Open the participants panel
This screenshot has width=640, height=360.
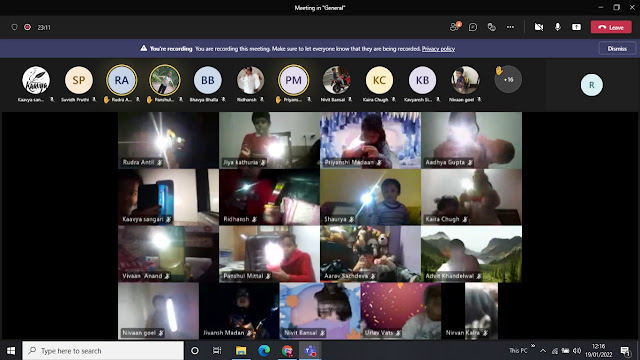(454, 27)
